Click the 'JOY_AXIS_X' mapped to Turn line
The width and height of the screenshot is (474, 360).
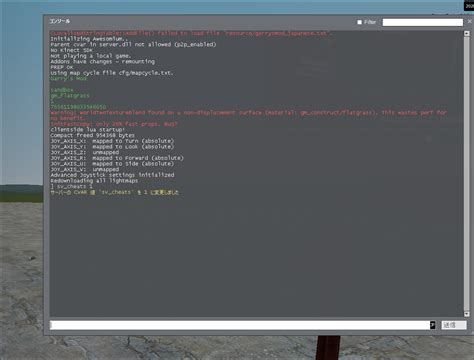coord(112,141)
